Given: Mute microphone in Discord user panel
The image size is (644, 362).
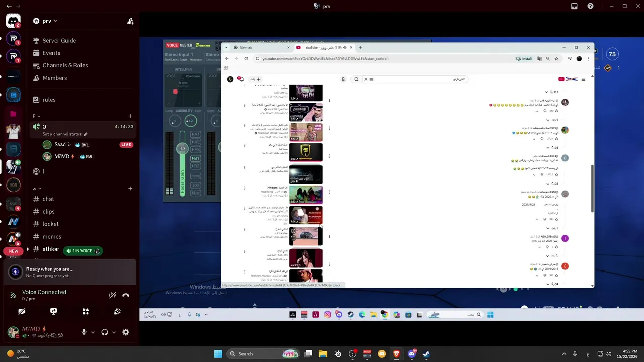Looking at the screenshot, I should (x=84, y=332).
